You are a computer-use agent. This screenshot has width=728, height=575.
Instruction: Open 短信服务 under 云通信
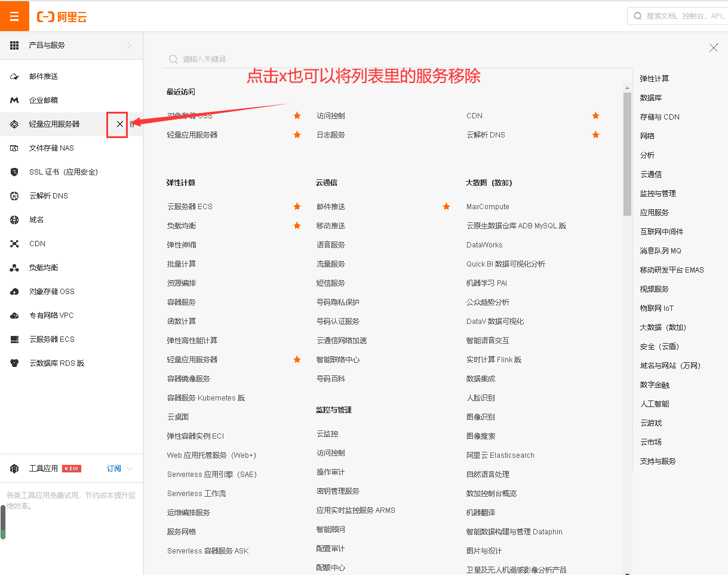pos(331,283)
